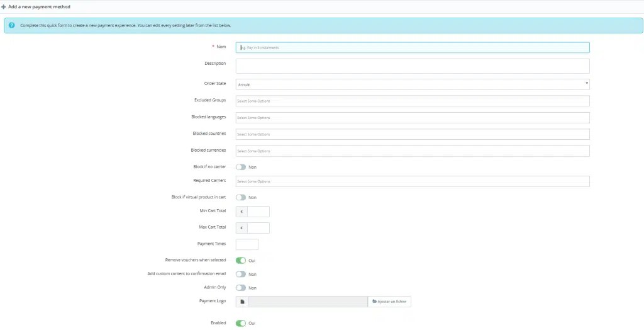Open Excluded Groups multi-select
644x330 pixels.
[x=413, y=101]
